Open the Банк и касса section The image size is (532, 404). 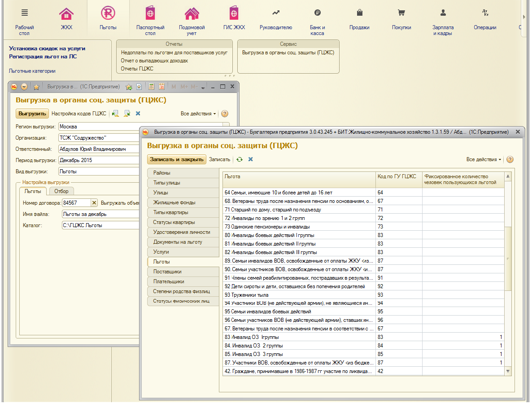(x=317, y=20)
